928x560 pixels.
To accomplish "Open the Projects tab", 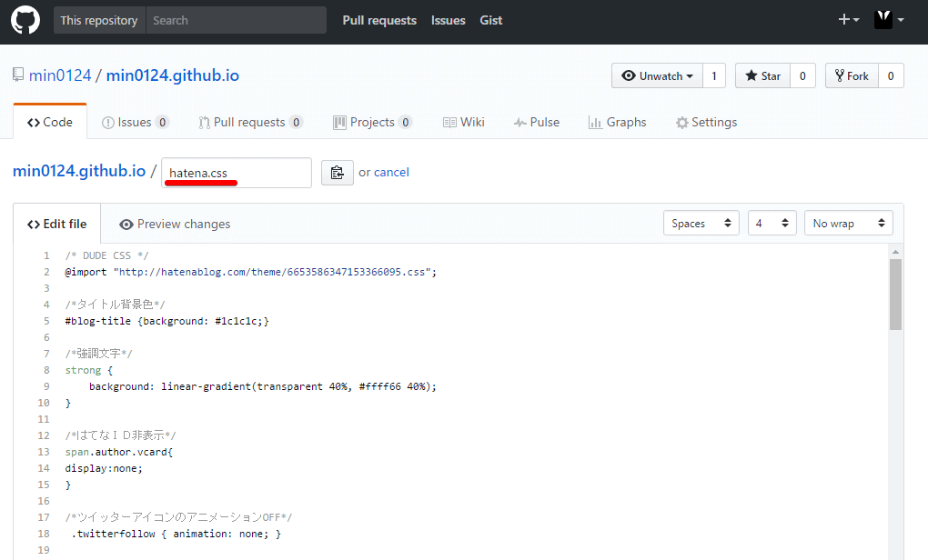I will [x=372, y=122].
